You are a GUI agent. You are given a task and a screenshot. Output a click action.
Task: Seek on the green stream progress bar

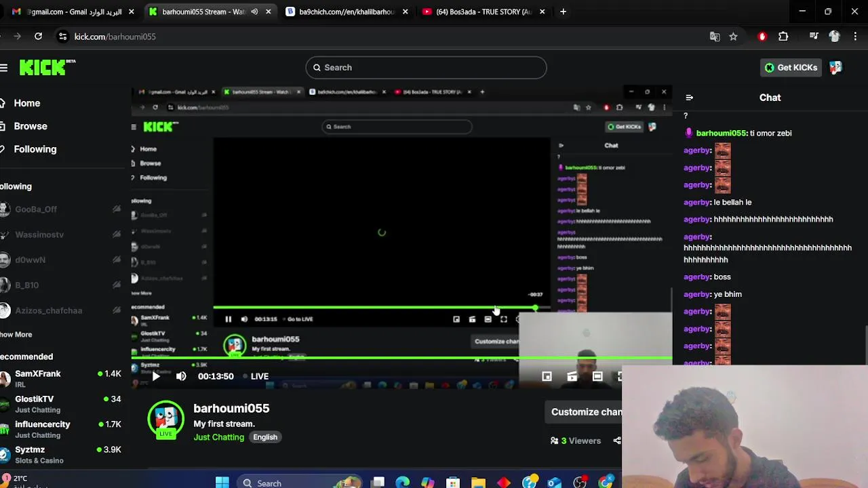click(x=401, y=358)
